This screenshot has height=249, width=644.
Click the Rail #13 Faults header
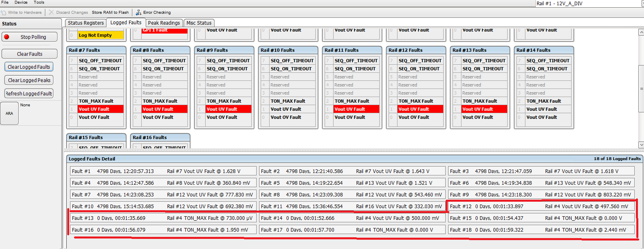pyautogui.click(x=480, y=50)
